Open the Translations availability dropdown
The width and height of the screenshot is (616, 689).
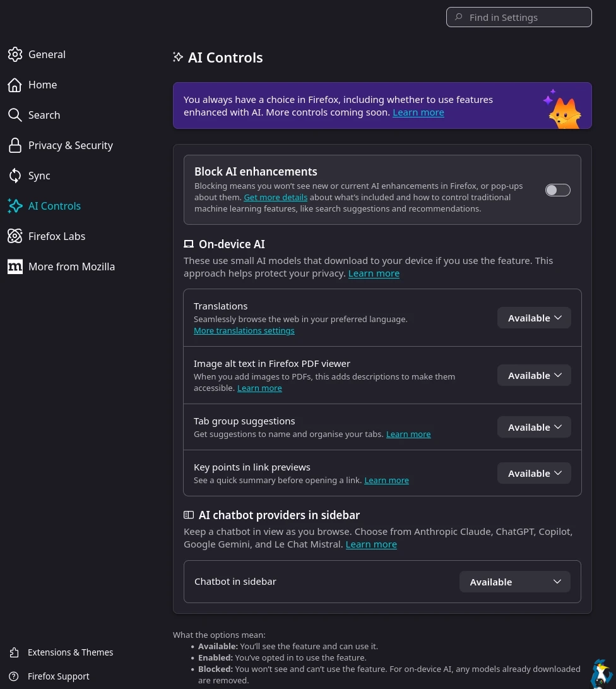coord(534,318)
